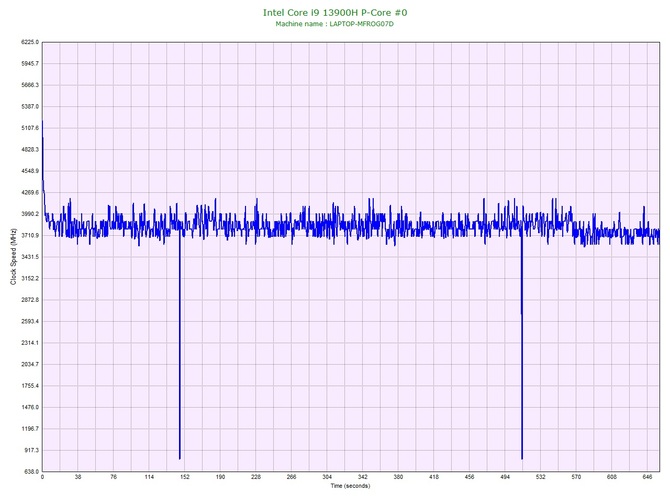670x503 pixels.
Task: Click the y-axis value 1476.0
Action: (x=30, y=407)
